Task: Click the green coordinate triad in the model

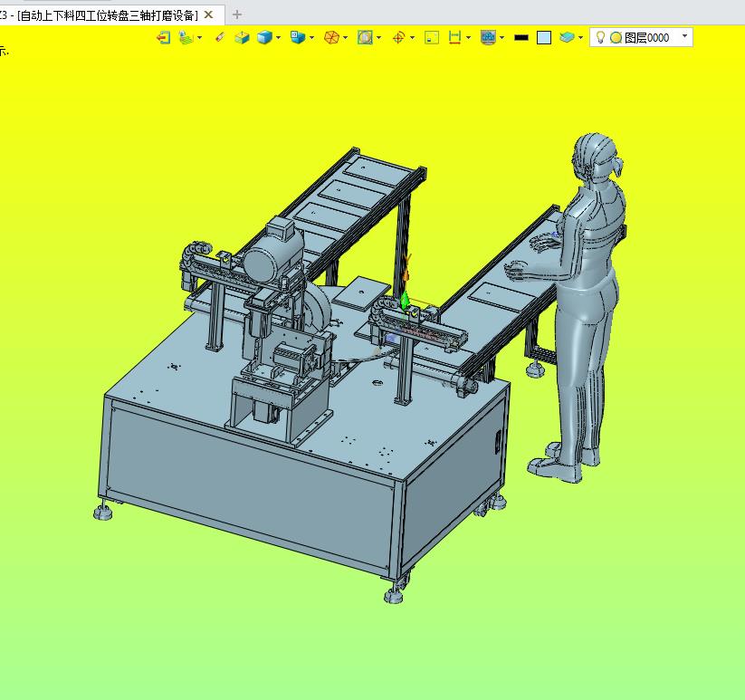Action: 405,300
